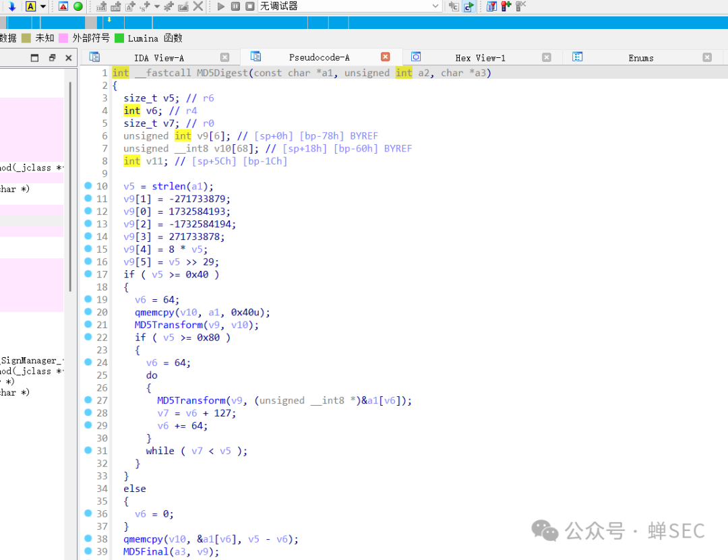
Task: Click the convert-to-data toolbar icon
Action: click(x=116, y=6)
